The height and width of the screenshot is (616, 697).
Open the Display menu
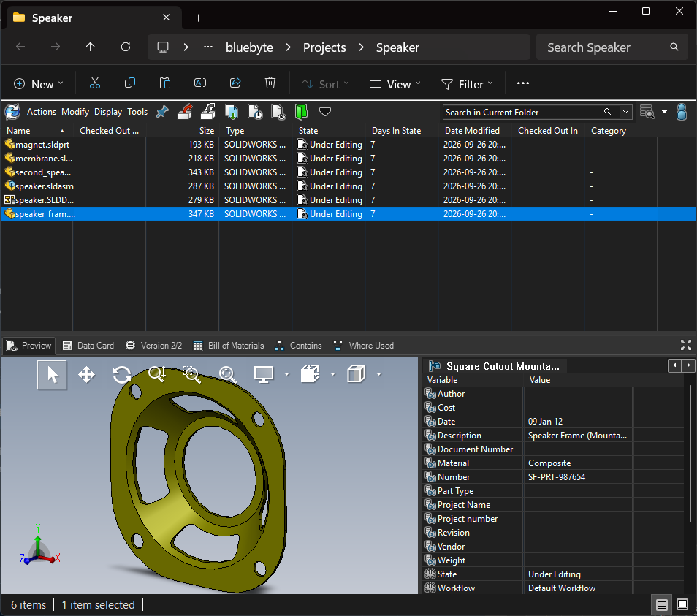[108, 112]
